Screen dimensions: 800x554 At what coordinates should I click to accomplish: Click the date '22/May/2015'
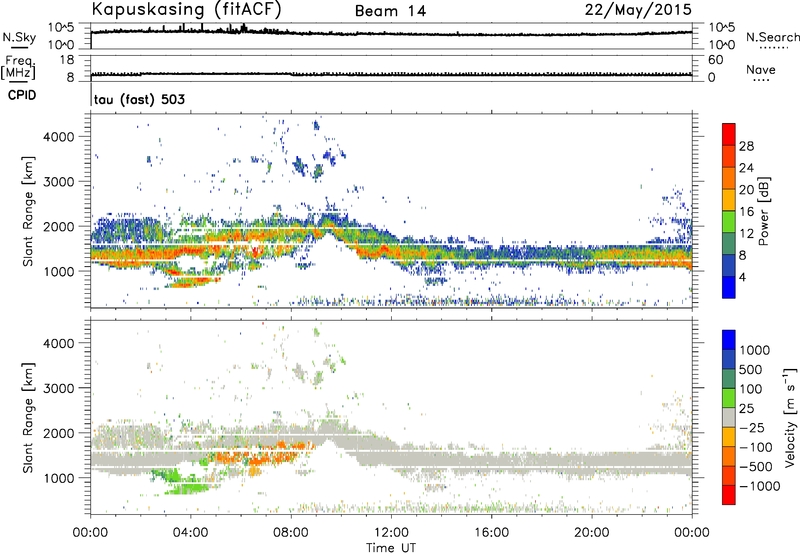638,10
